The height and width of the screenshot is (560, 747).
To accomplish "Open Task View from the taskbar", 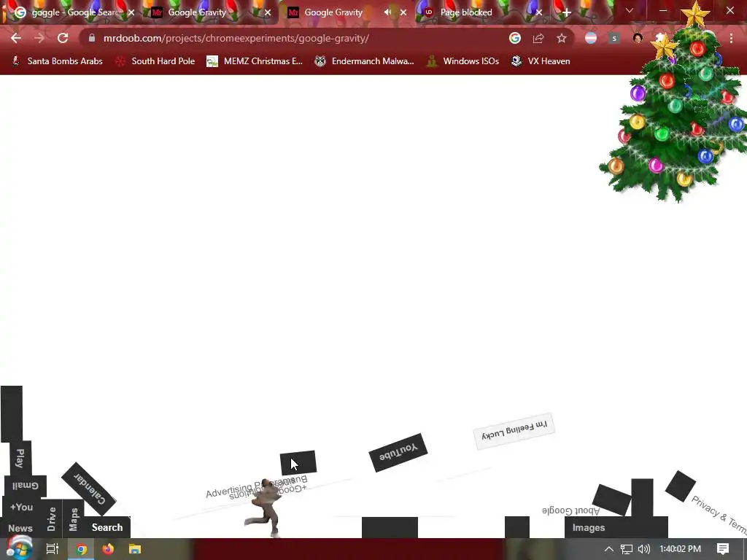I will coord(53,549).
